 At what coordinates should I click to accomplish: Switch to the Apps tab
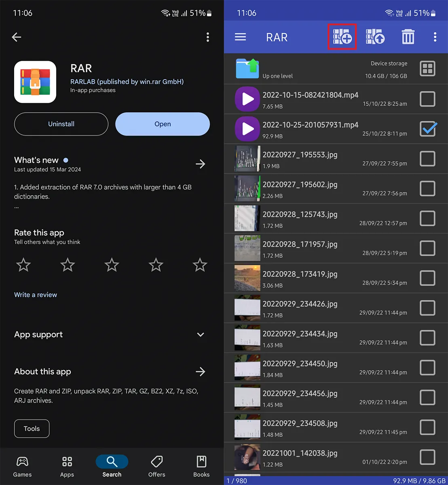click(x=67, y=466)
